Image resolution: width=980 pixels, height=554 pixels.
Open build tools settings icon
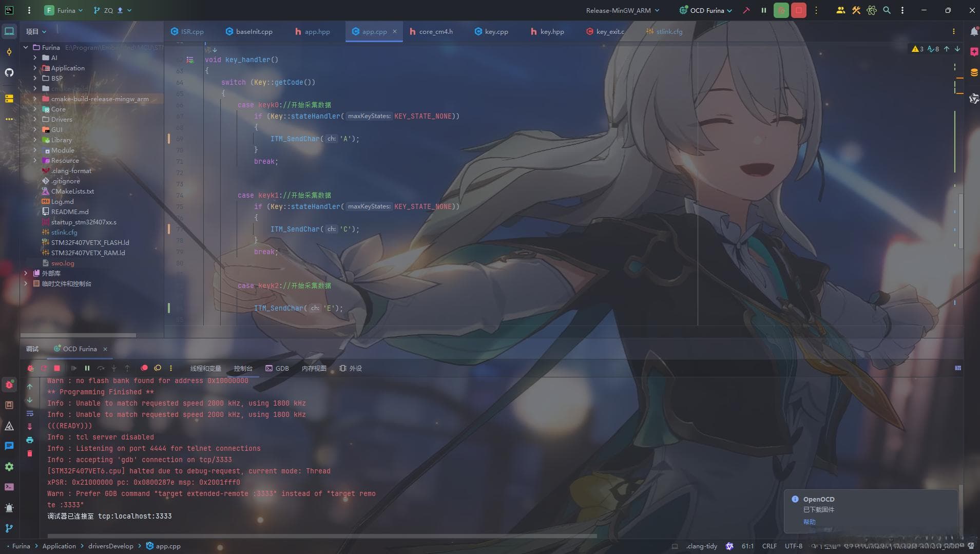tap(856, 10)
